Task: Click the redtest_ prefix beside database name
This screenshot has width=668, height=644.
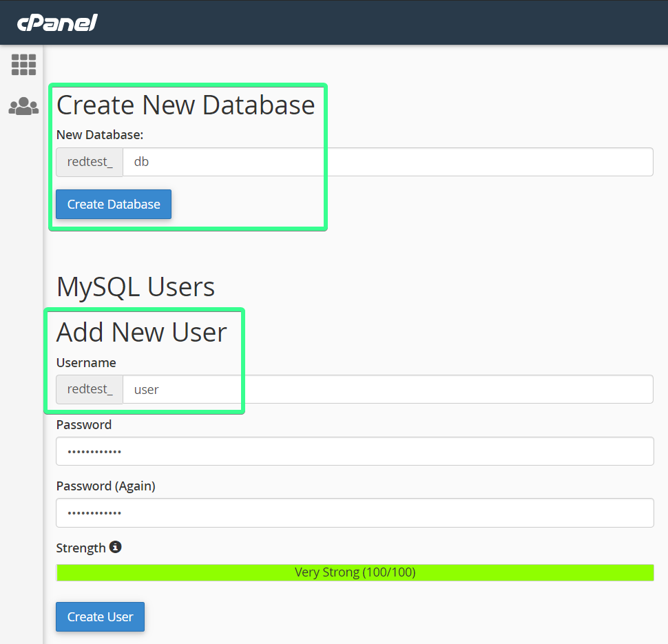Action: pos(90,162)
